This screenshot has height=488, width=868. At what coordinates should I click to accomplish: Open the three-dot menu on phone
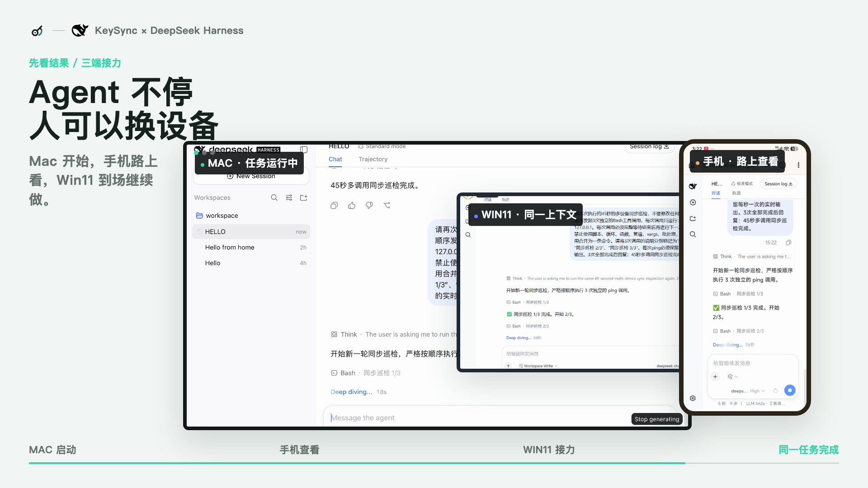tap(798, 165)
